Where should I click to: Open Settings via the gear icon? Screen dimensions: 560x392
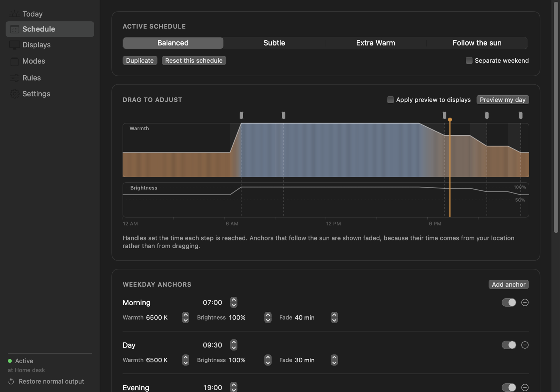(14, 94)
